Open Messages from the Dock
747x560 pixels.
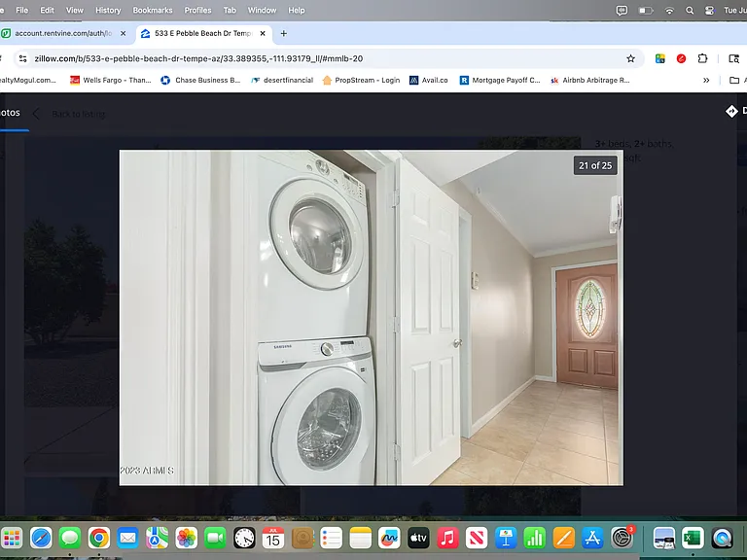tap(70, 538)
